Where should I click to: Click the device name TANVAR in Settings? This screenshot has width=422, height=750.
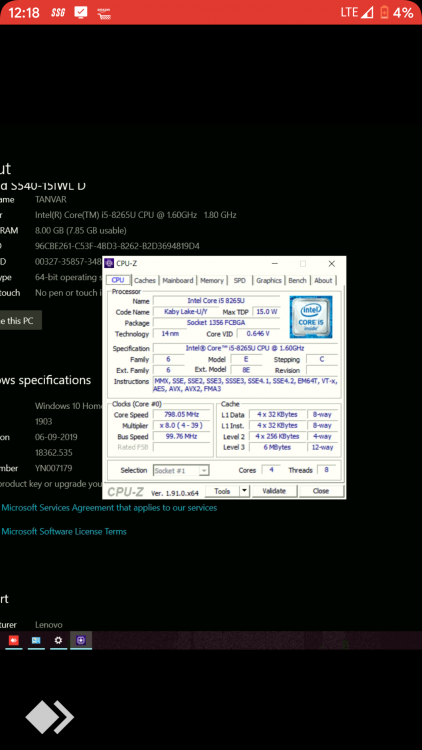(51, 199)
